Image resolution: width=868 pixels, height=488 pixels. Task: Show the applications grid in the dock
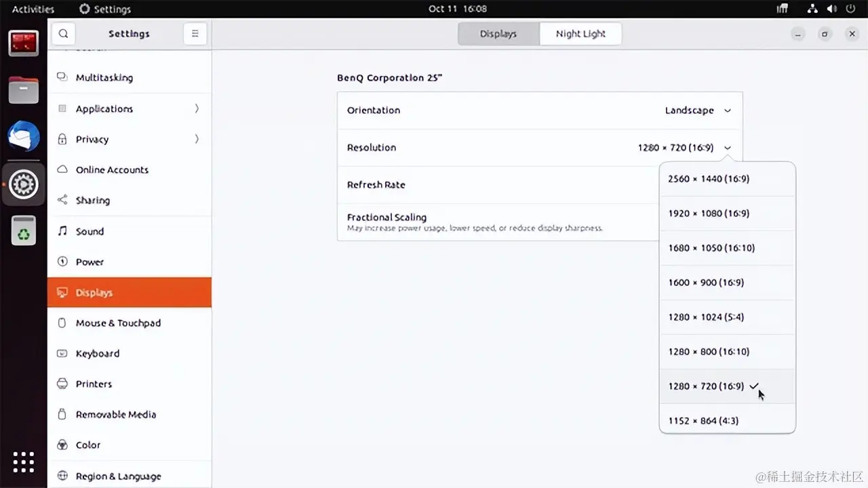pos(24,462)
